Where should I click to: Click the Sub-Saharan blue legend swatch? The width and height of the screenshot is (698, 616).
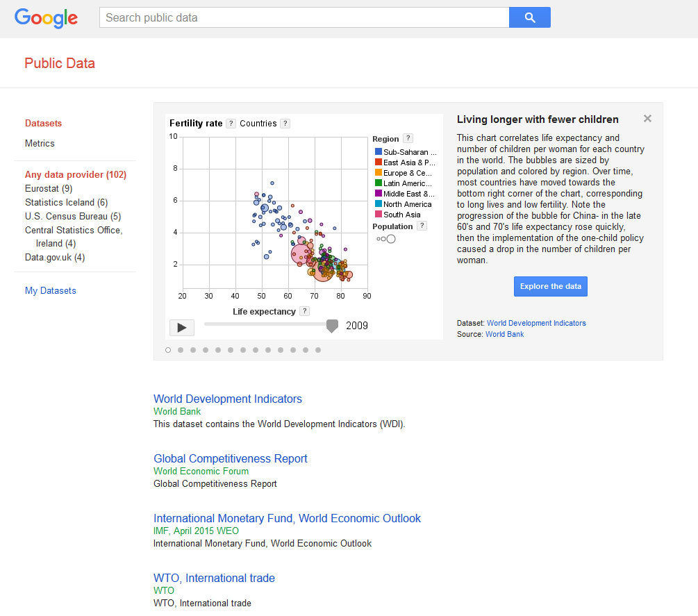click(x=379, y=152)
